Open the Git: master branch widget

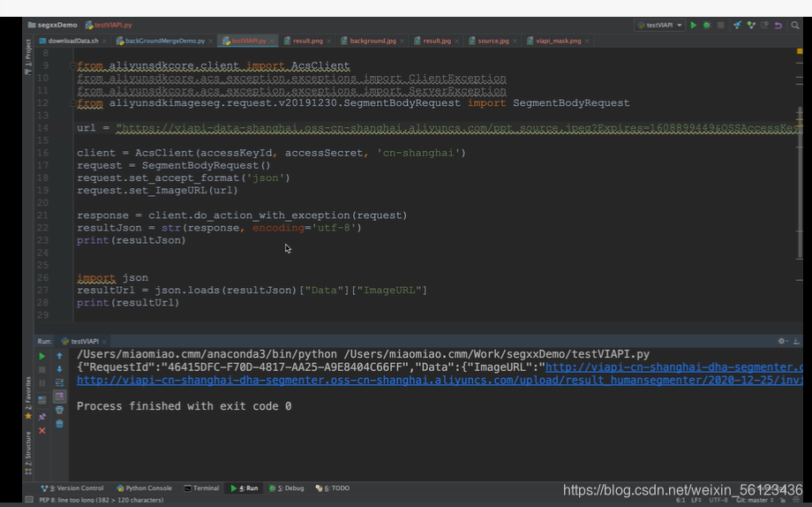pyautogui.click(x=756, y=500)
